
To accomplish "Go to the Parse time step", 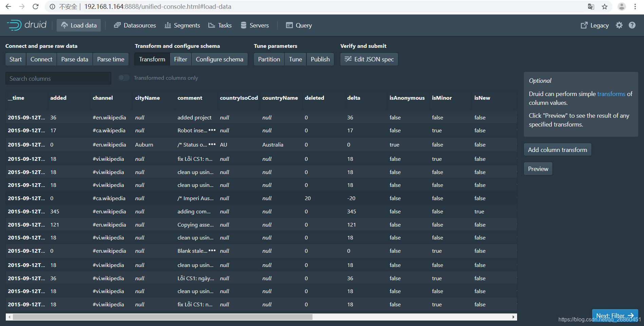I will click(111, 59).
